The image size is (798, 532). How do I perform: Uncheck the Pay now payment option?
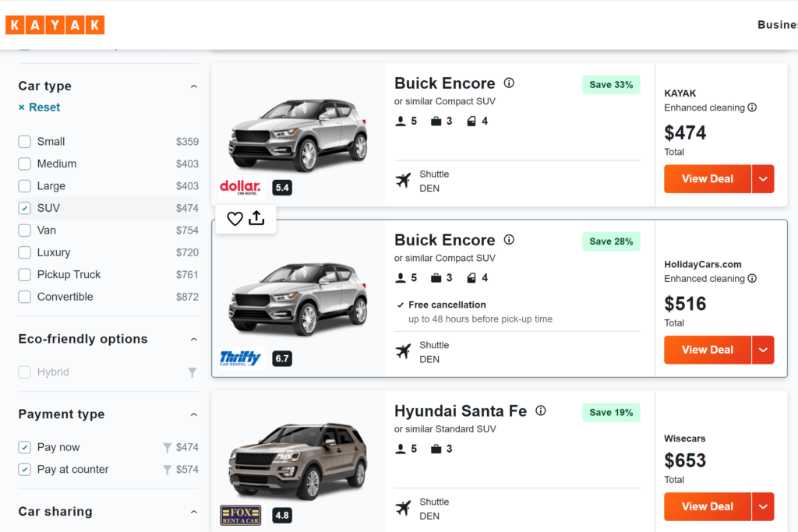24,447
